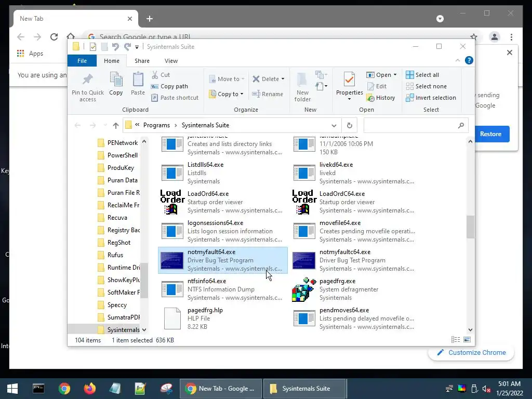Open Windows Start menu
The width and height of the screenshot is (532, 399).
(x=12, y=389)
